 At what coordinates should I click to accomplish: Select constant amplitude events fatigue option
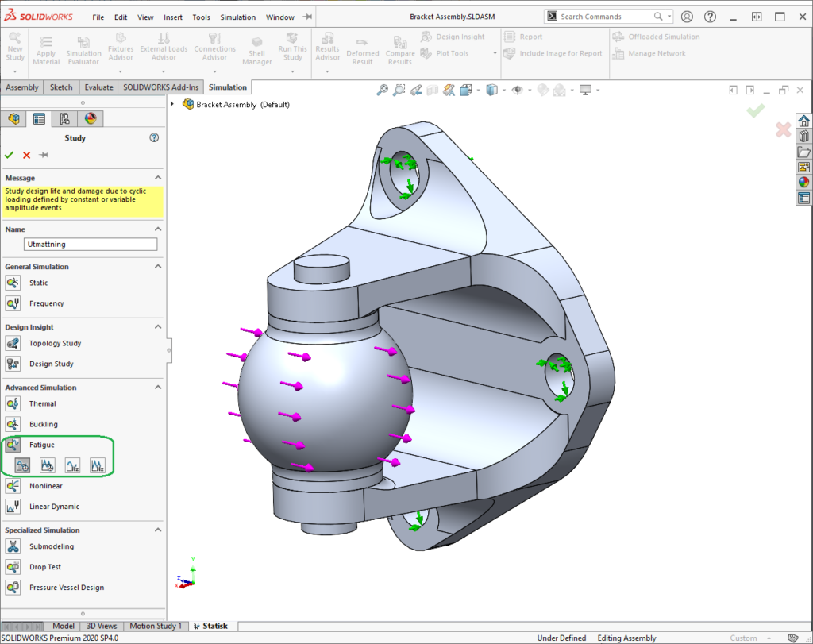click(x=23, y=465)
